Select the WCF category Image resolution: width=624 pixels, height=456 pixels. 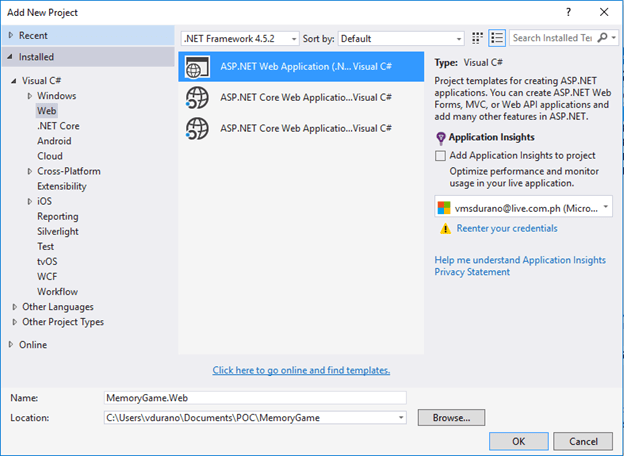(x=47, y=277)
